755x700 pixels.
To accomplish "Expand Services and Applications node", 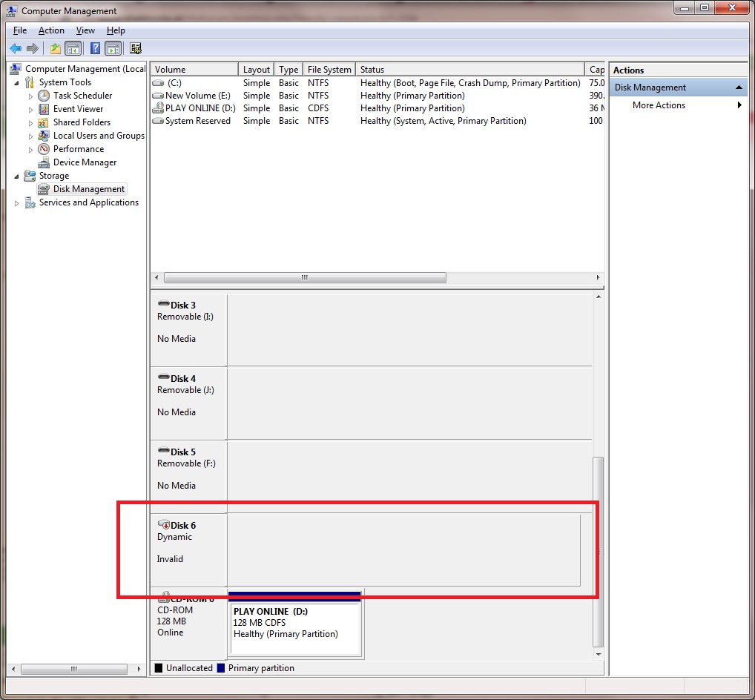I will click(x=16, y=203).
